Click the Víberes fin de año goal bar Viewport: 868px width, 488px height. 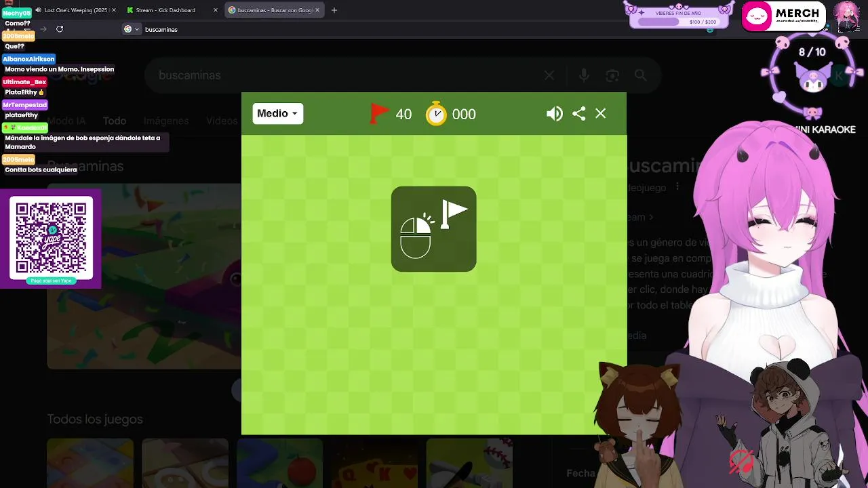(679, 16)
